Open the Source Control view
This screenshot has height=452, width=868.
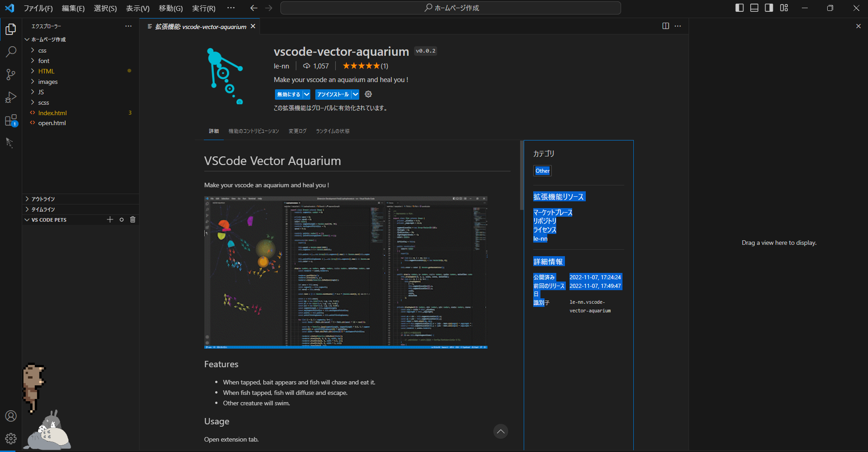tap(10, 74)
